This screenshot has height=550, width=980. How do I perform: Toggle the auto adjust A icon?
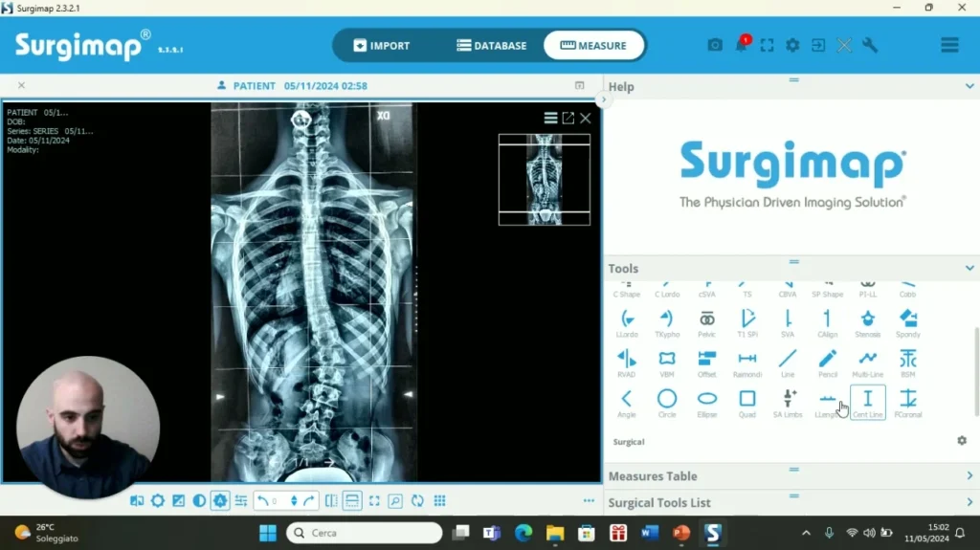pyautogui.click(x=221, y=500)
